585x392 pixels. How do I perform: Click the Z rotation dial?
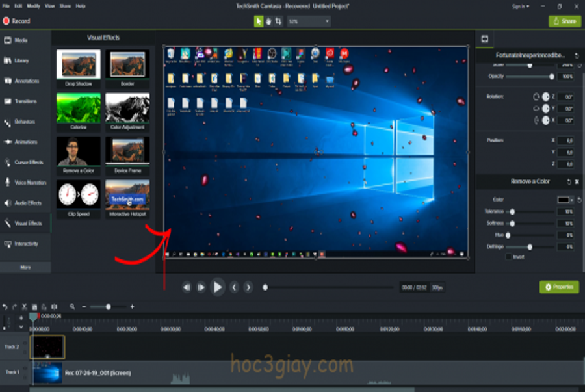coord(545,97)
